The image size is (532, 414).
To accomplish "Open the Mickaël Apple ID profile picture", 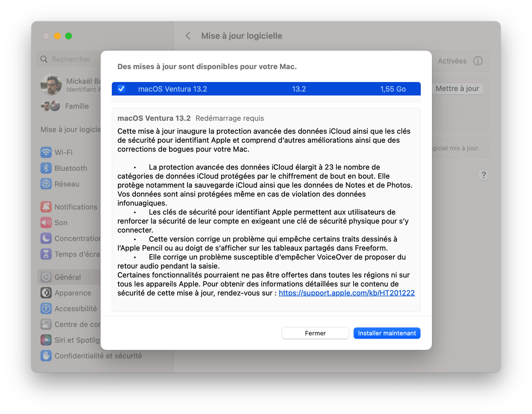I will point(51,85).
